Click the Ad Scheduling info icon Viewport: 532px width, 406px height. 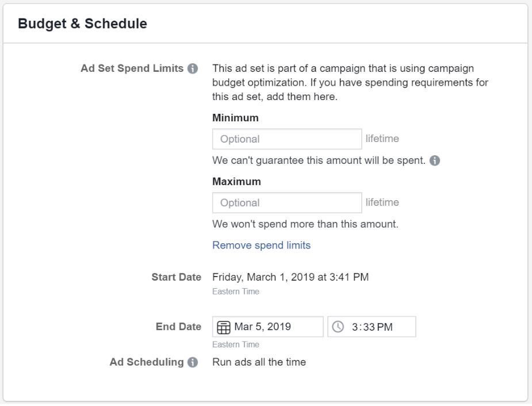click(x=193, y=362)
